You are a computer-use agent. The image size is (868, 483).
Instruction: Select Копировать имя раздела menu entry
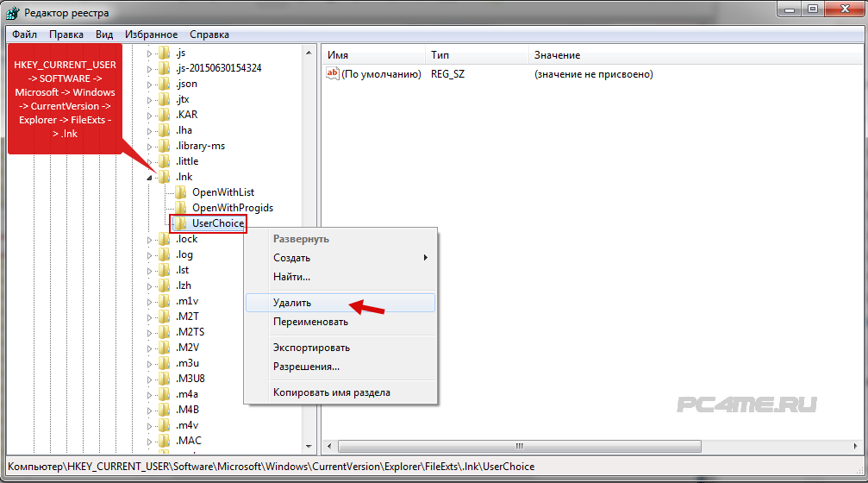tap(331, 392)
